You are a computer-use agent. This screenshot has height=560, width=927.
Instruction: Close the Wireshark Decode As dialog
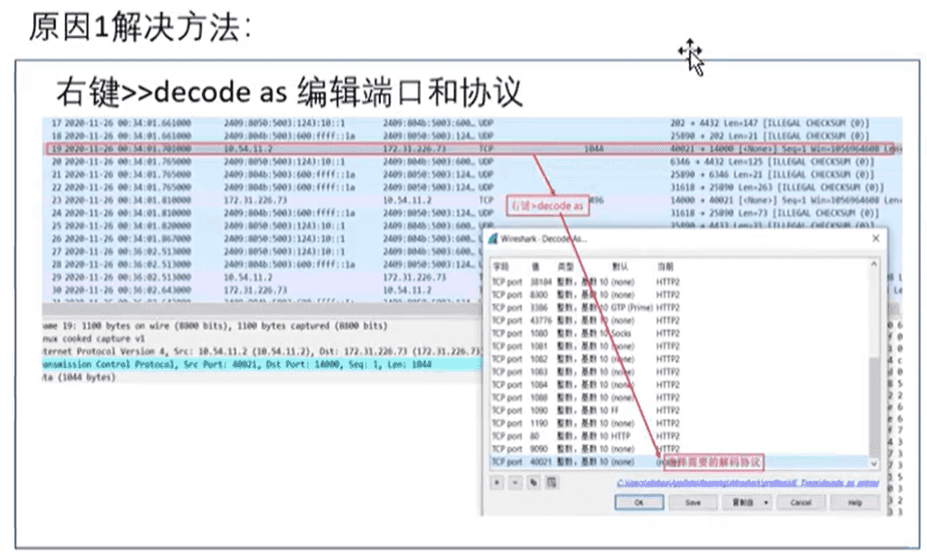coord(875,239)
